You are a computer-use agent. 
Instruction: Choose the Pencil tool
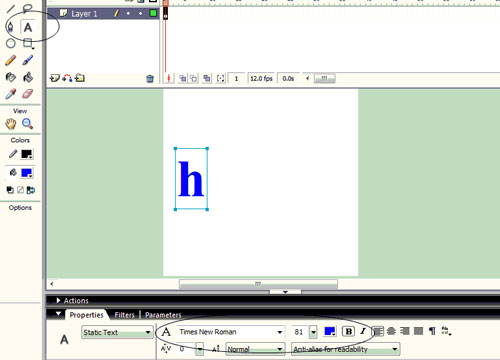pos(11,60)
